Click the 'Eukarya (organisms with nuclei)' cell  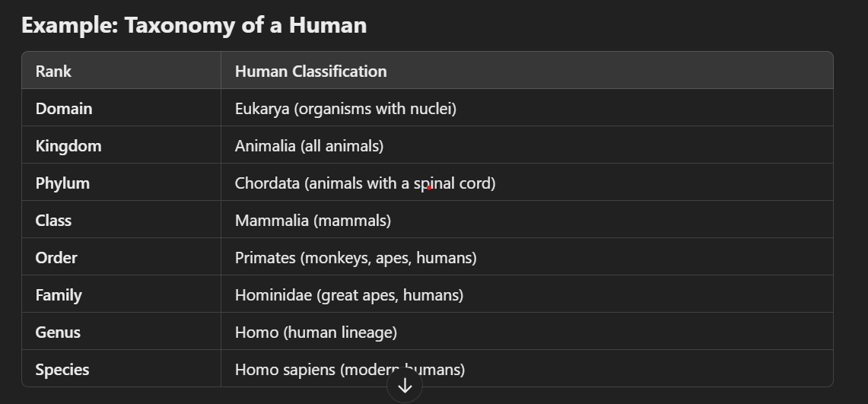coord(346,109)
